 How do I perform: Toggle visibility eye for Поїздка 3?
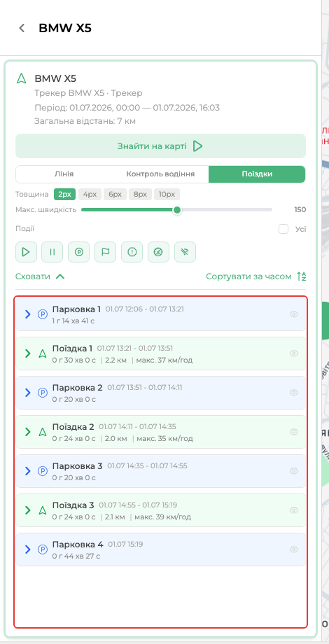click(294, 510)
